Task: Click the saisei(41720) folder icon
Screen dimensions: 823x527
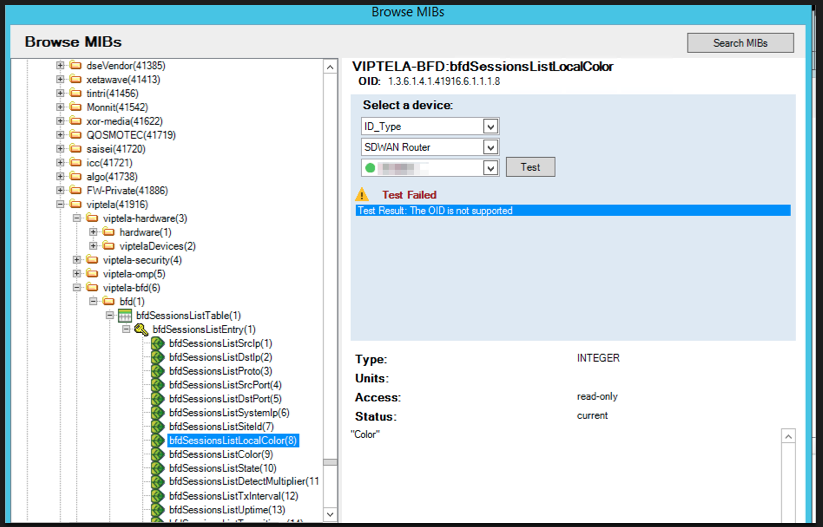Action: 76,149
